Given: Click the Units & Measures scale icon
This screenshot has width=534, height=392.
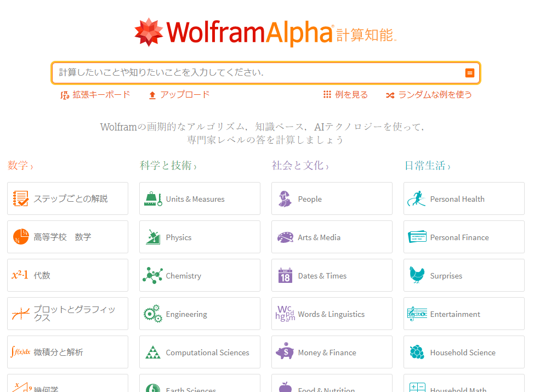Looking at the screenshot, I should 153,199.
